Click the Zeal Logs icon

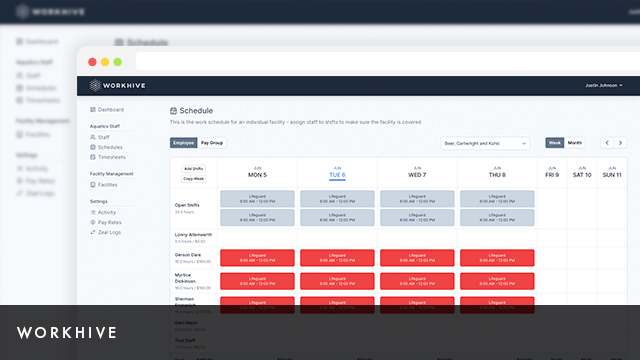click(93, 232)
